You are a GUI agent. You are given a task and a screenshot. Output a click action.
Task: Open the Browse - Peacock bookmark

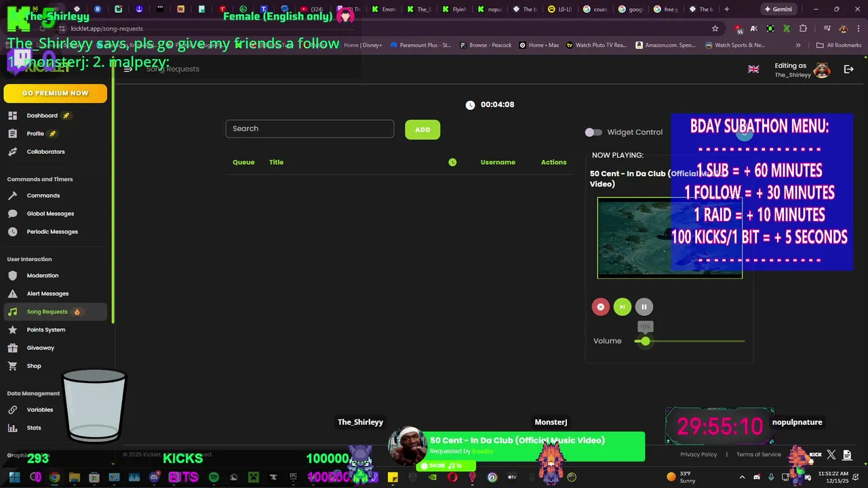coord(486,45)
